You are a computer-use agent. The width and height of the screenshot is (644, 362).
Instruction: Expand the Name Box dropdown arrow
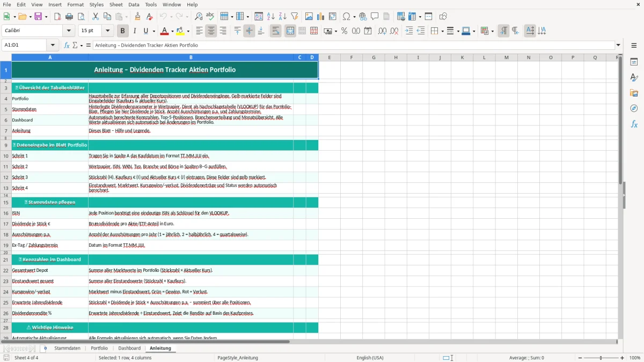tap(53, 45)
